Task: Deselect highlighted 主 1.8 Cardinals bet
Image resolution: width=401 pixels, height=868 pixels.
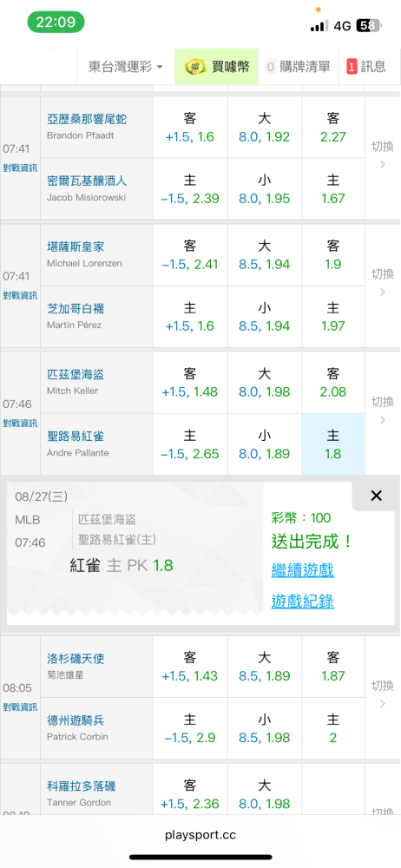Action: tap(333, 444)
